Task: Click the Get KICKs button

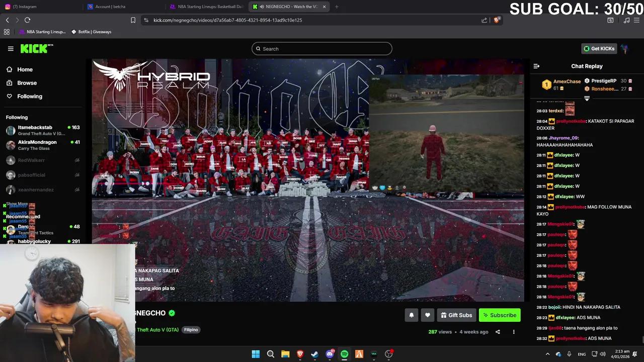Action: point(599,49)
